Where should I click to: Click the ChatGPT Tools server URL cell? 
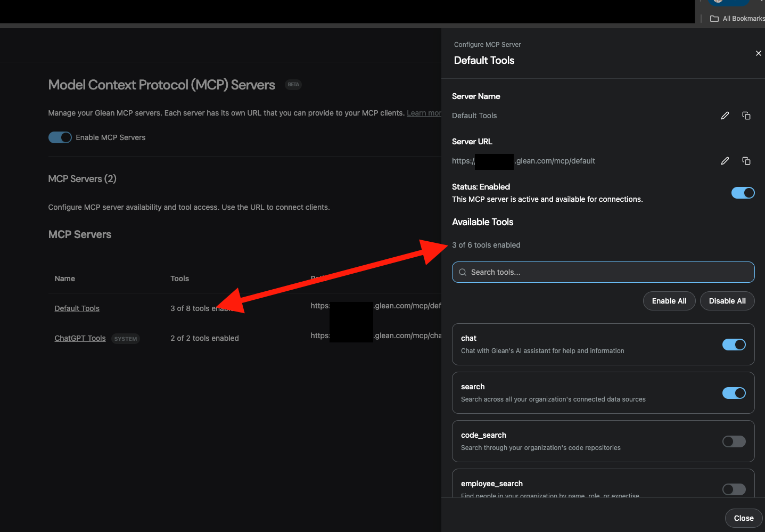pyautogui.click(x=376, y=335)
